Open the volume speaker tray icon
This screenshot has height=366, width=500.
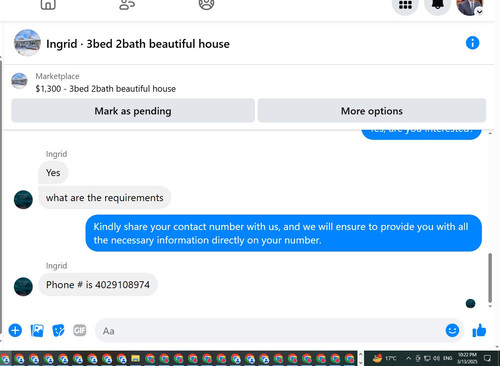click(436, 358)
